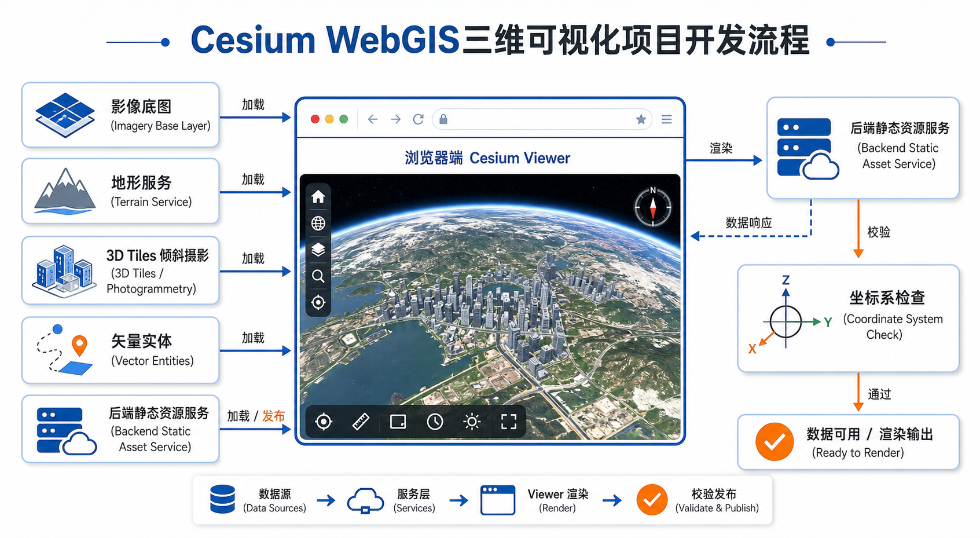Click the 影像底图 heading text
Screen dimensions: 980x538
141,107
